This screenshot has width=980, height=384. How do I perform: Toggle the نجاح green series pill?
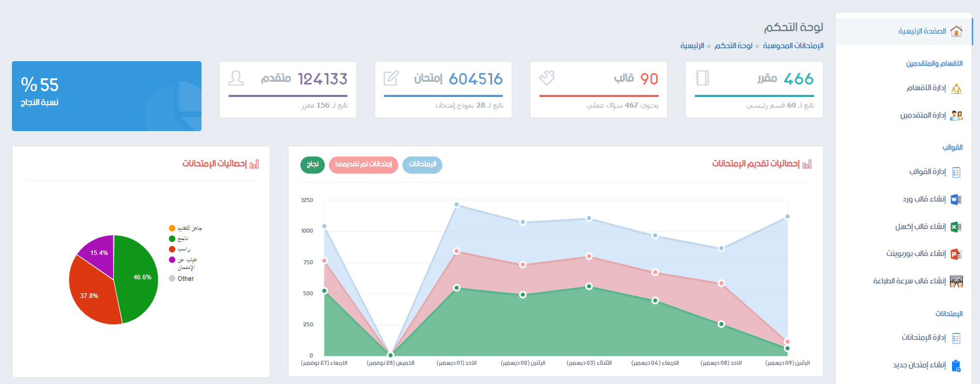(312, 165)
